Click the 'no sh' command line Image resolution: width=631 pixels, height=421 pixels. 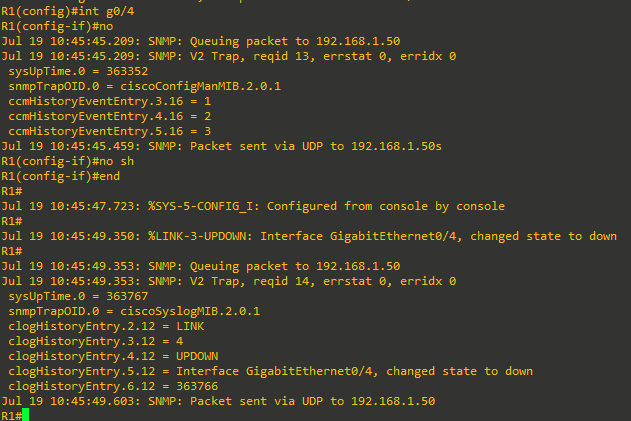[68, 161]
